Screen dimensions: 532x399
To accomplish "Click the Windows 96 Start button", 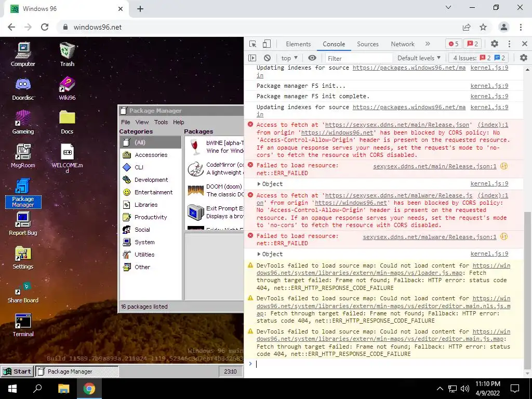I will click(17, 371).
